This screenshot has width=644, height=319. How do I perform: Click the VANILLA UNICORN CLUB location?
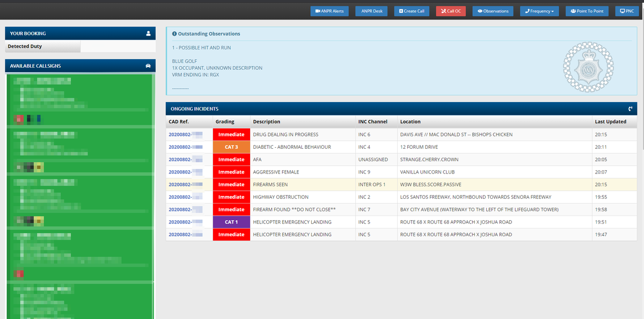(427, 172)
